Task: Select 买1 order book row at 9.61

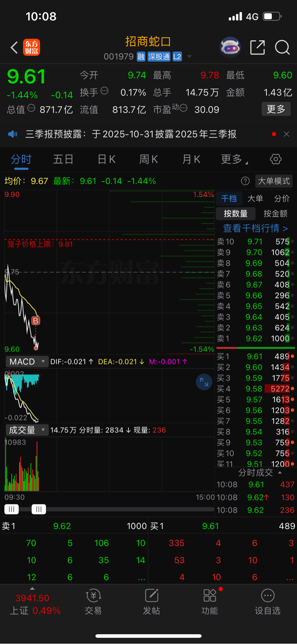Action: (x=254, y=356)
